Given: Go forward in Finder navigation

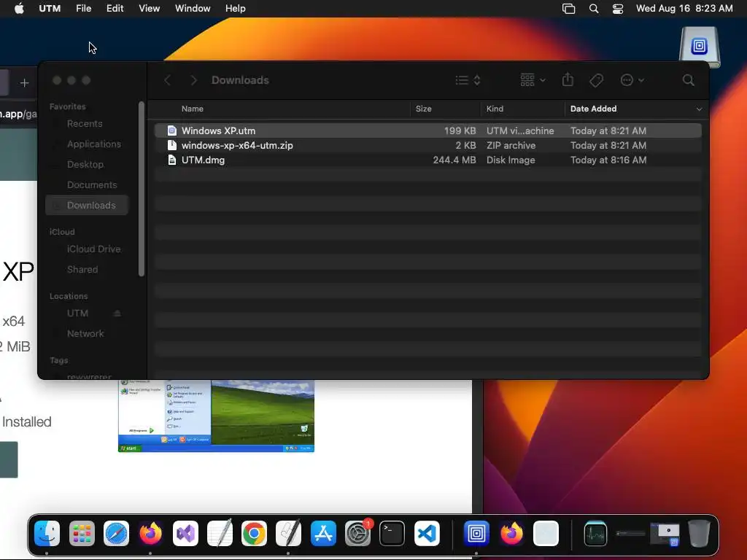Looking at the screenshot, I should click(193, 80).
